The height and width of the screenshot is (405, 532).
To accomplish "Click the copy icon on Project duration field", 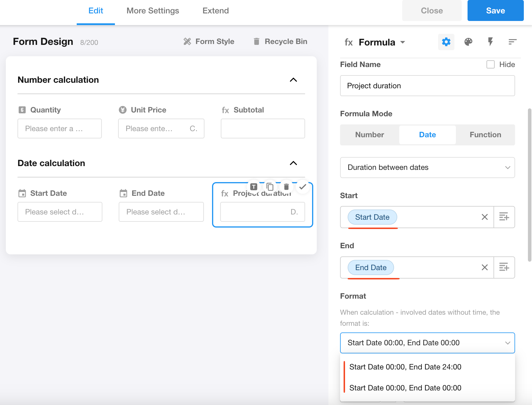I will pyautogui.click(x=270, y=186).
